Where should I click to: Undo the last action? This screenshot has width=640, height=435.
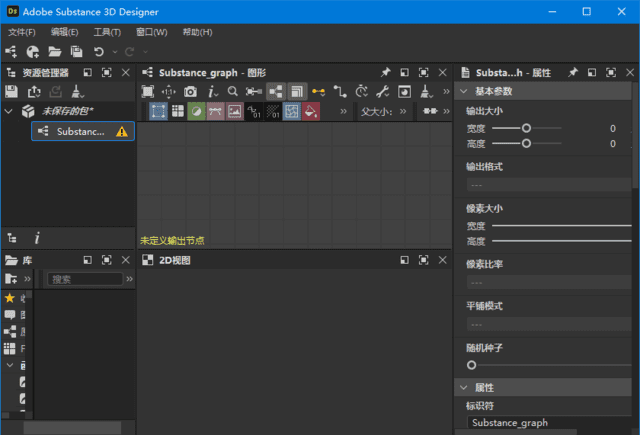click(x=98, y=51)
